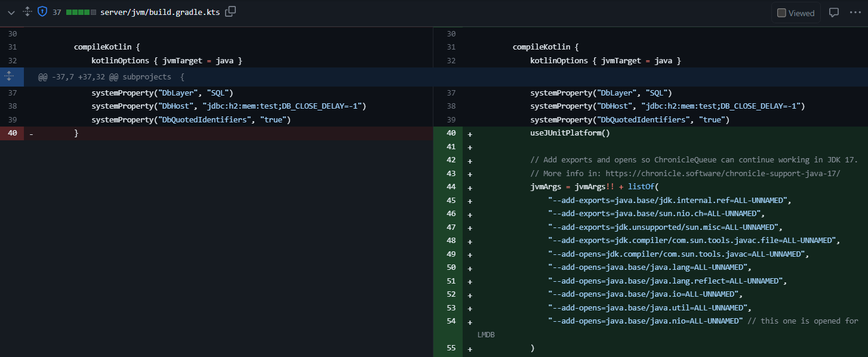Image resolution: width=868 pixels, height=357 pixels.
Task: Click line number 31 on the left side
Action: pyautogui.click(x=13, y=47)
